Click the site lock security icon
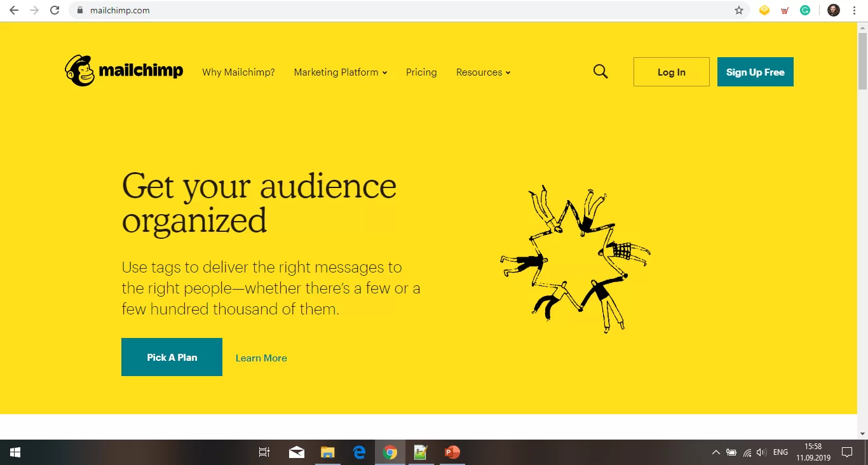This screenshot has width=868, height=465. point(80,10)
